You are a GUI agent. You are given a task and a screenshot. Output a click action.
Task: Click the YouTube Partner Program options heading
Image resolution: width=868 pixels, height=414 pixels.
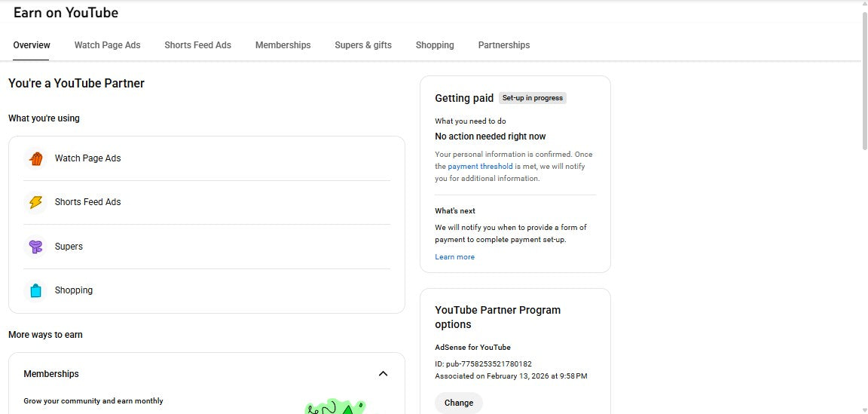pos(497,317)
